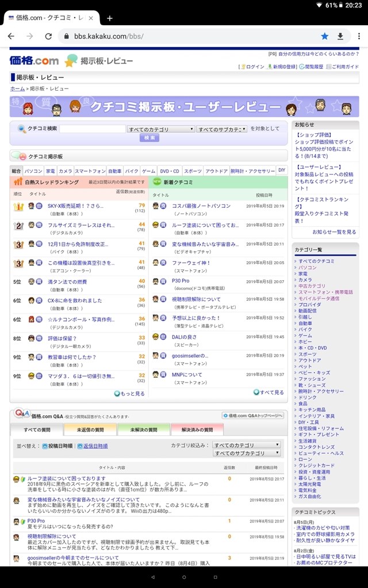Open the ファーウェイ神！ post

click(x=191, y=263)
